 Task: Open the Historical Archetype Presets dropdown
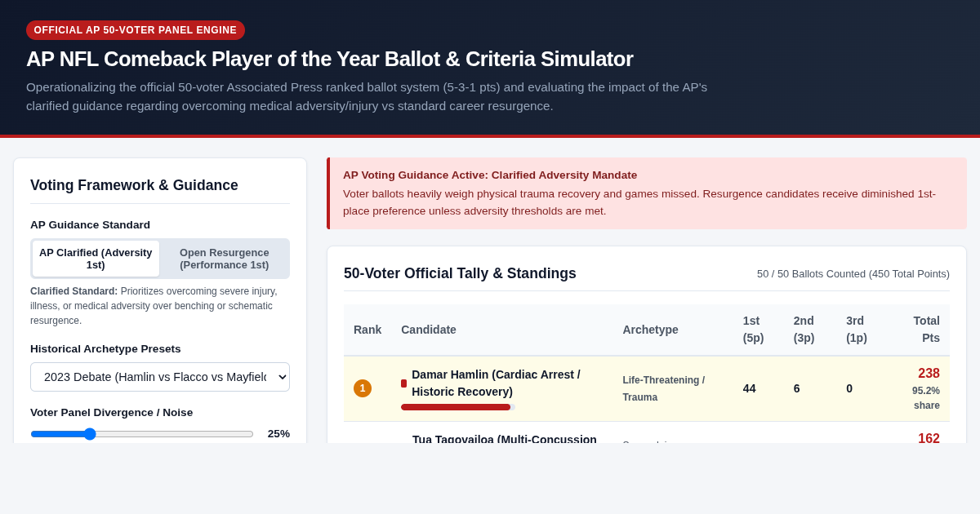point(160,377)
